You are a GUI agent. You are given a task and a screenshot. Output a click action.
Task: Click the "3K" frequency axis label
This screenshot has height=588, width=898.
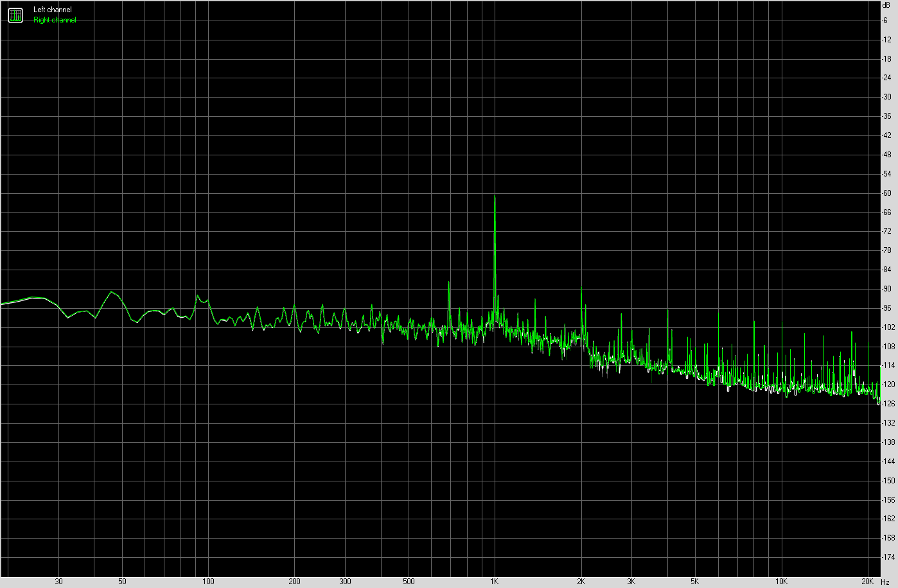[x=631, y=582]
